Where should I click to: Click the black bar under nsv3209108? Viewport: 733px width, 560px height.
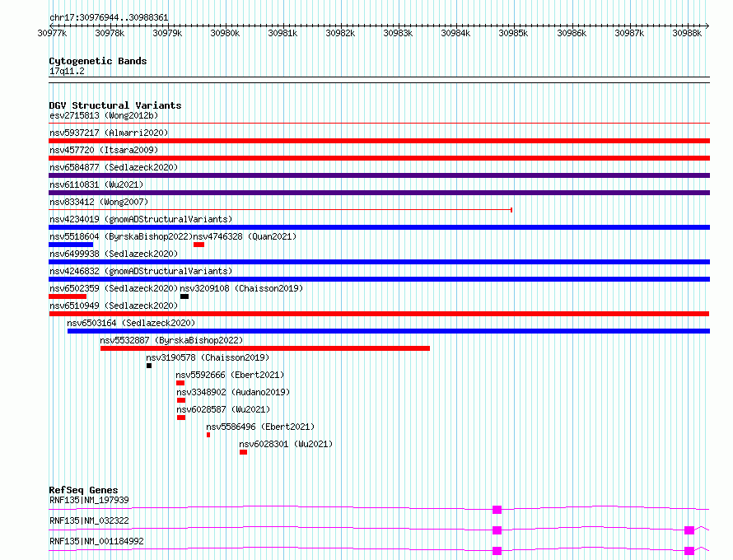[x=184, y=296]
